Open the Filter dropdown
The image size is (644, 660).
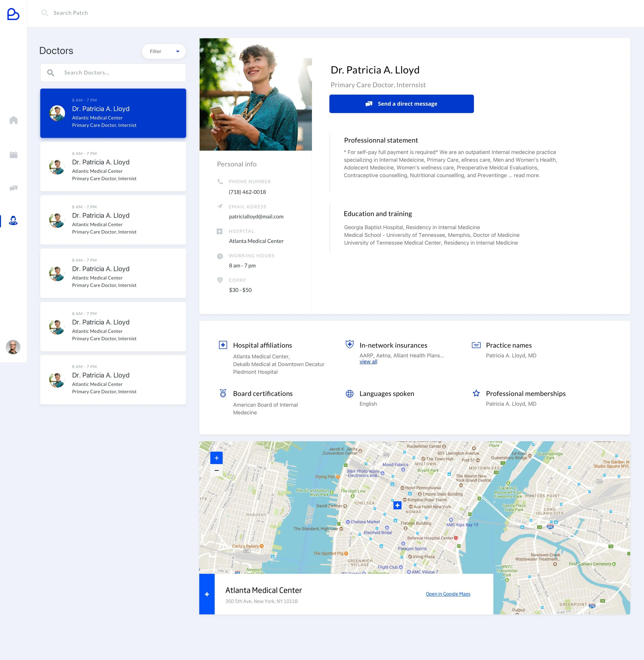point(164,52)
